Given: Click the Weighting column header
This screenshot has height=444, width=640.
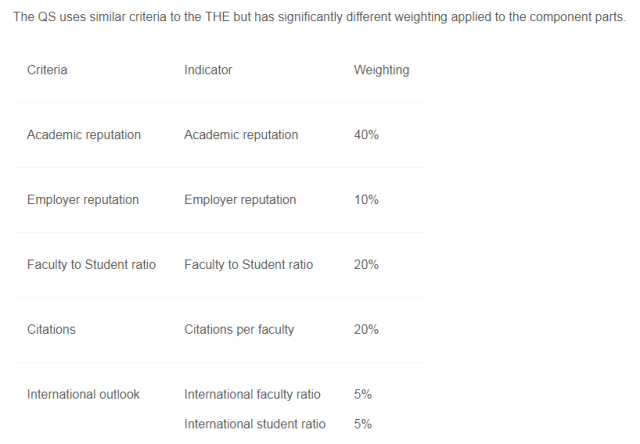Looking at the screenshot, I should point(381,70).
